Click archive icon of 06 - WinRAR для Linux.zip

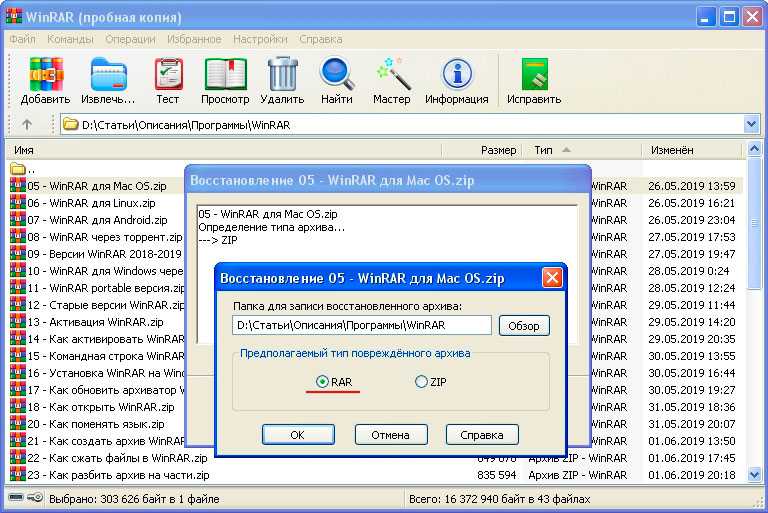coord(18,203)
